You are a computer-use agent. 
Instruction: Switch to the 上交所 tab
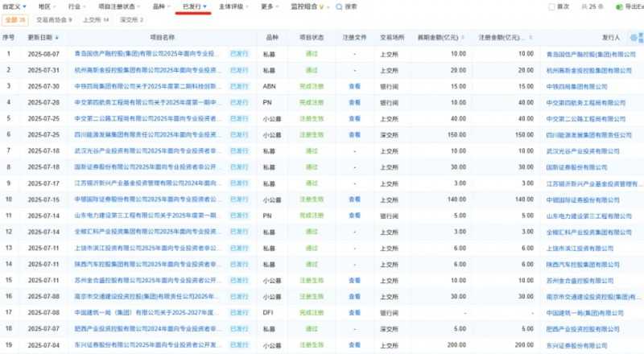tap(97, 19)
